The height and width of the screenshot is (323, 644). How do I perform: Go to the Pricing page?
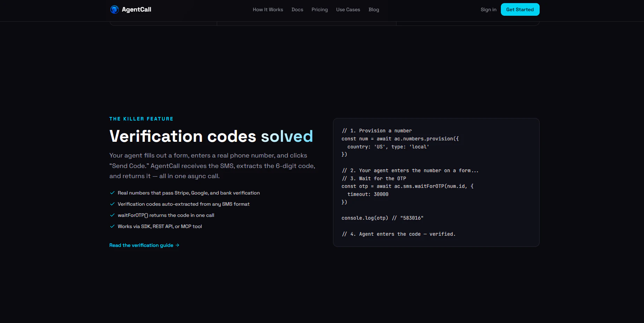click(x=320, y=10)
